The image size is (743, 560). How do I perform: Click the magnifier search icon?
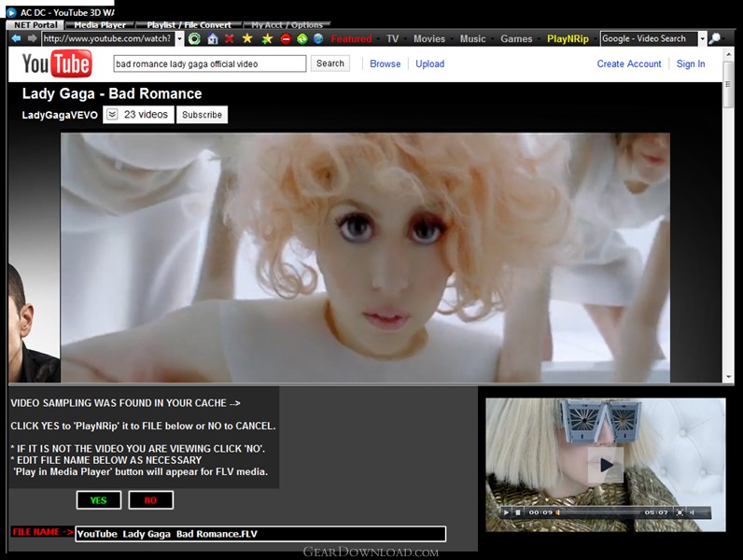(x=715, y=38)
